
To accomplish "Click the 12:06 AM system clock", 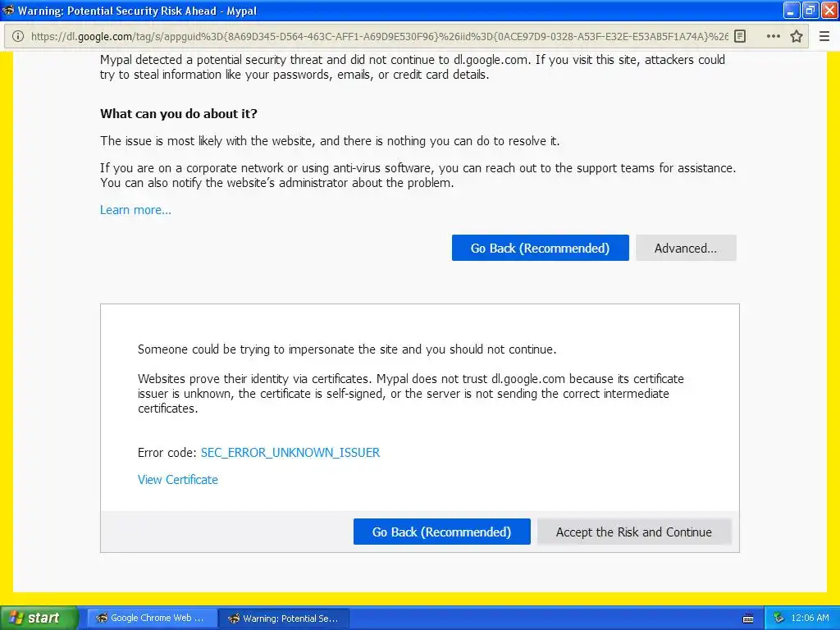I will pyautogui.click(x=810, y=618).
